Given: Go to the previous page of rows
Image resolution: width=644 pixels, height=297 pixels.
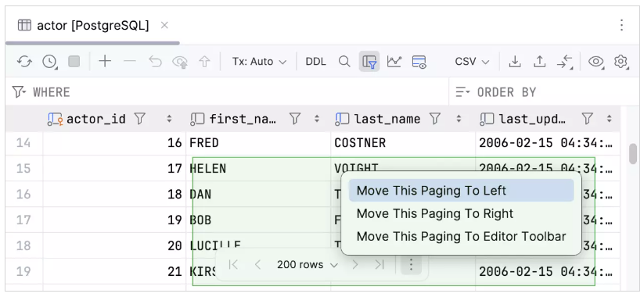Looking at the screenshot, I should [257, 265].
